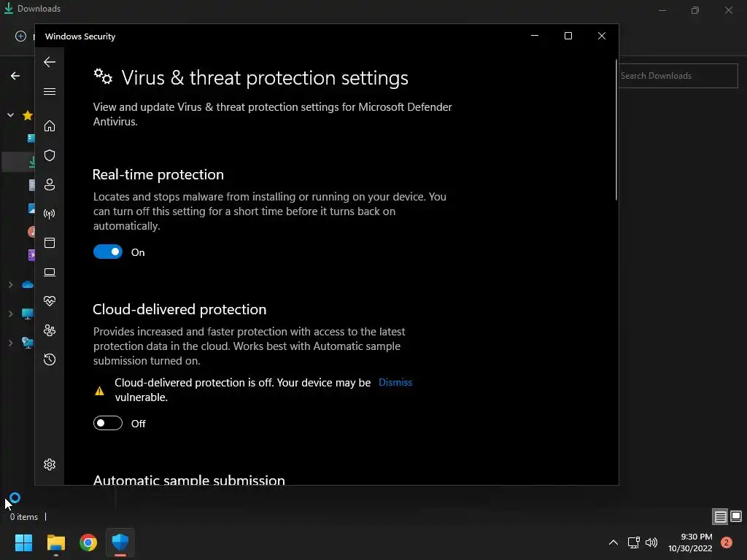The height and width of the screenshot is (560, 747).
Task: Open Firewall & network protection icon
Action: point(50,214)
